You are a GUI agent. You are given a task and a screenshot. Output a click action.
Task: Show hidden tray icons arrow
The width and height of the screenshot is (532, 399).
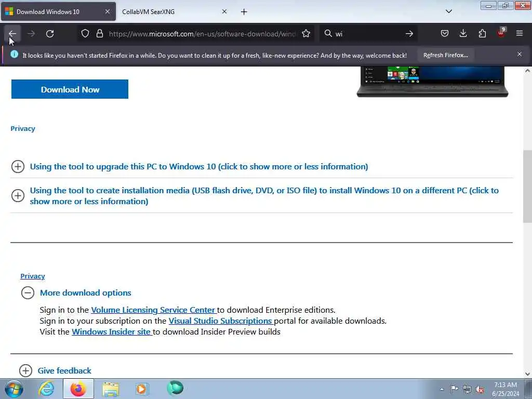coord(442,389)
